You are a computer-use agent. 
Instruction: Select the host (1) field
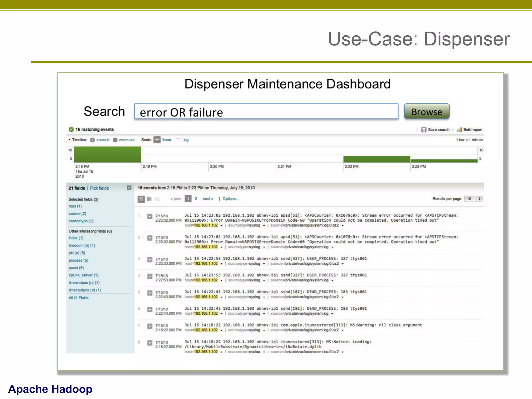pos(75,206)
